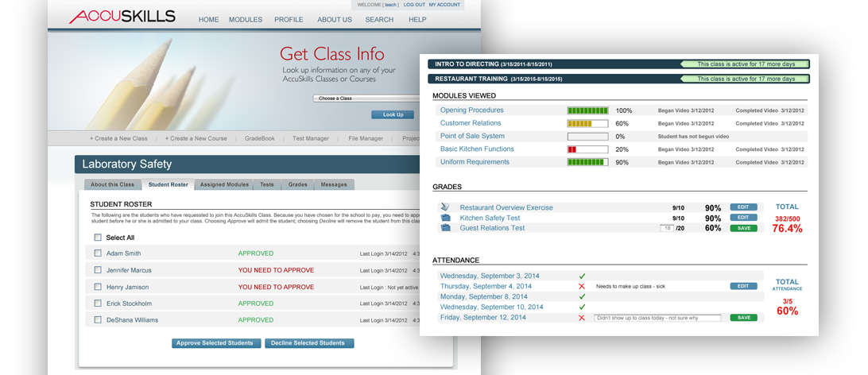Click the red X for Friday, September 12
The width and height of the screenshot is (868, 375).
[x=582, y=318]
